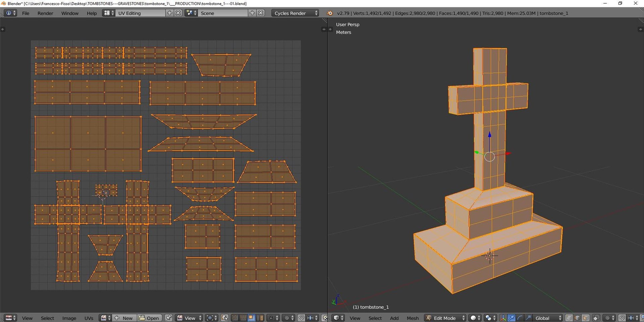Switch to mesh face select mode

(585, 318)
